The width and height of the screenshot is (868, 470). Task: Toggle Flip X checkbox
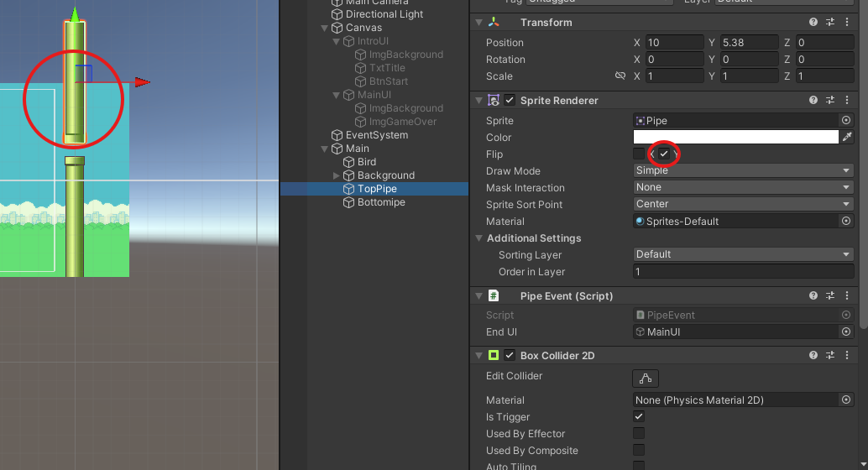pos(639,154)
